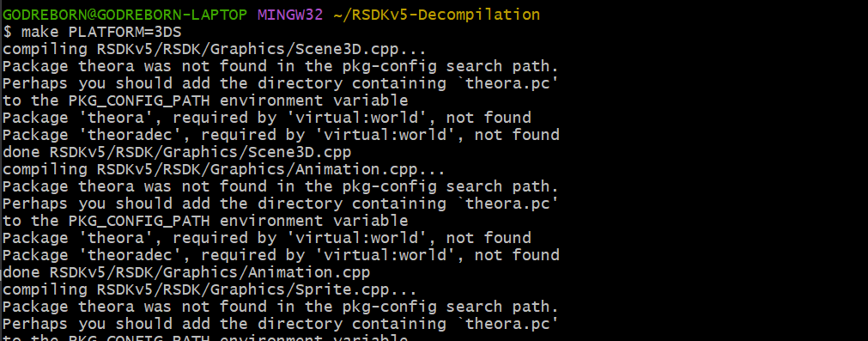Click the first Package 'theora' not found line
The image size is (868, 341).
point(267,118)
